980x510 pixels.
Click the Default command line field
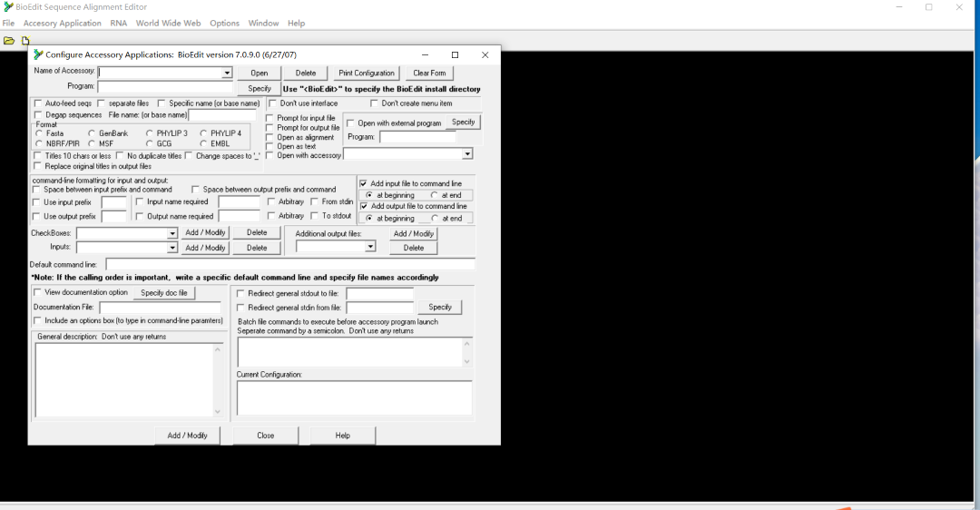(290, 264)
